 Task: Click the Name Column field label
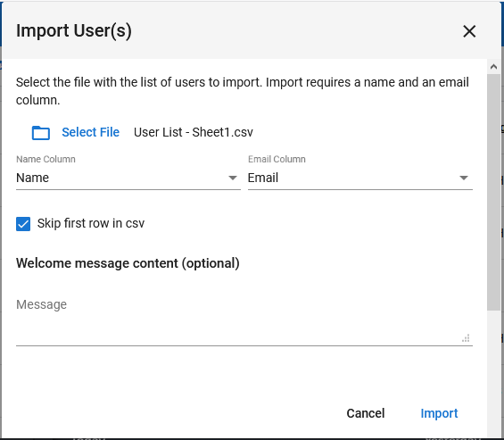coord(45,159)
